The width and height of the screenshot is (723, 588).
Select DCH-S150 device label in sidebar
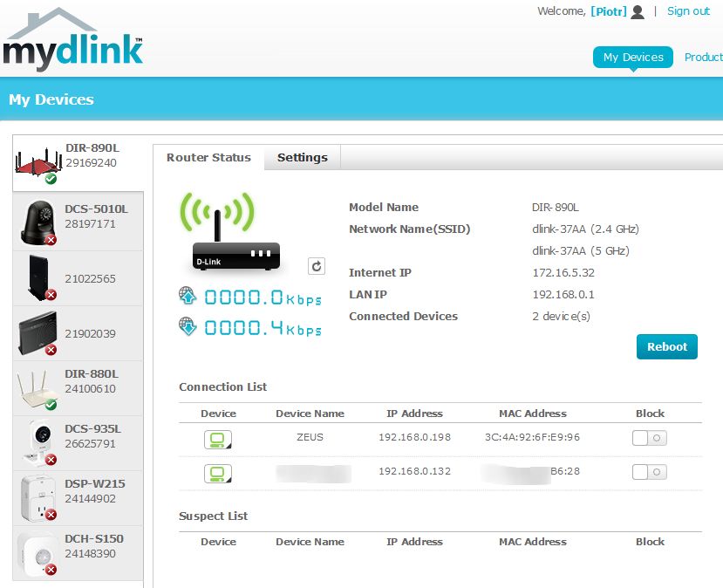click(94, 538)
